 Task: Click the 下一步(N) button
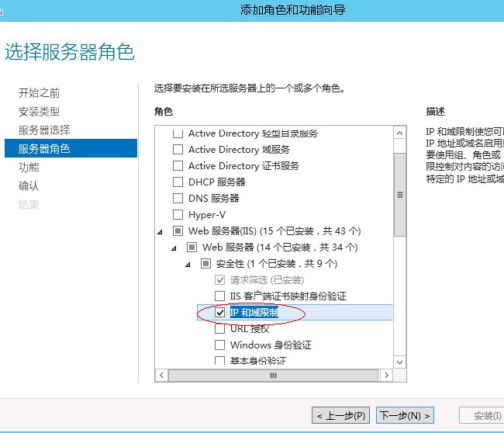pos(405,416)
